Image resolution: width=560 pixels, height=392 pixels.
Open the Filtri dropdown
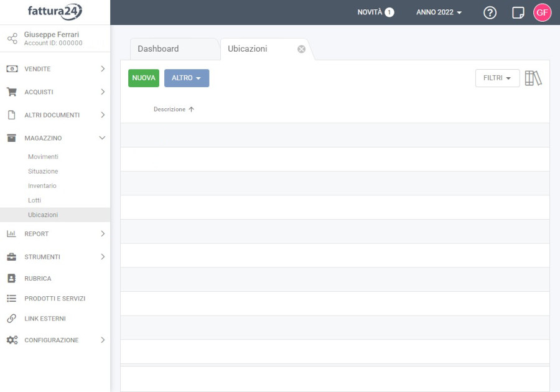pos(497,78)
